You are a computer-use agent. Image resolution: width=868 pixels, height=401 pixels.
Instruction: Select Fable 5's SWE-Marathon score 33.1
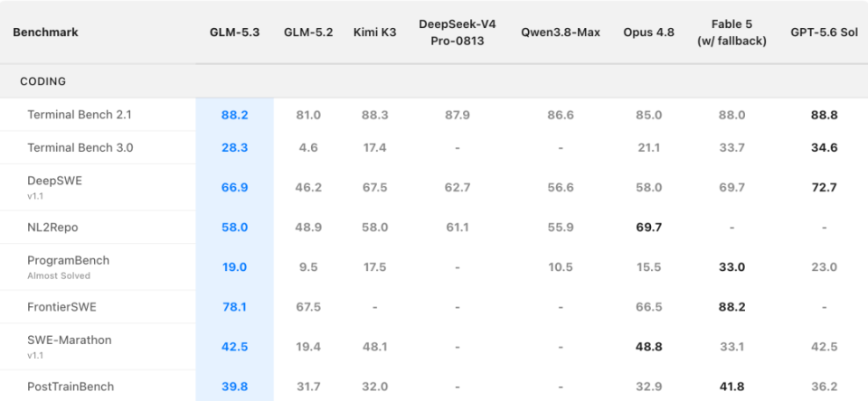coord(731,347)
